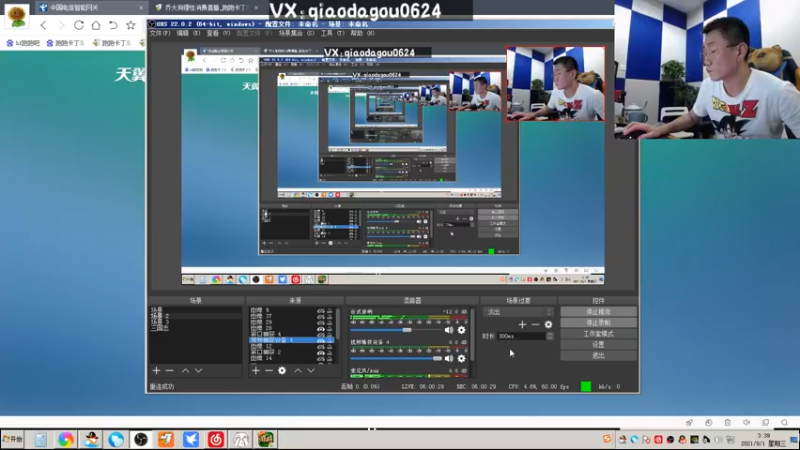Move the selected source down
Viewport: 800px width, 450px height.
[311, 370]
